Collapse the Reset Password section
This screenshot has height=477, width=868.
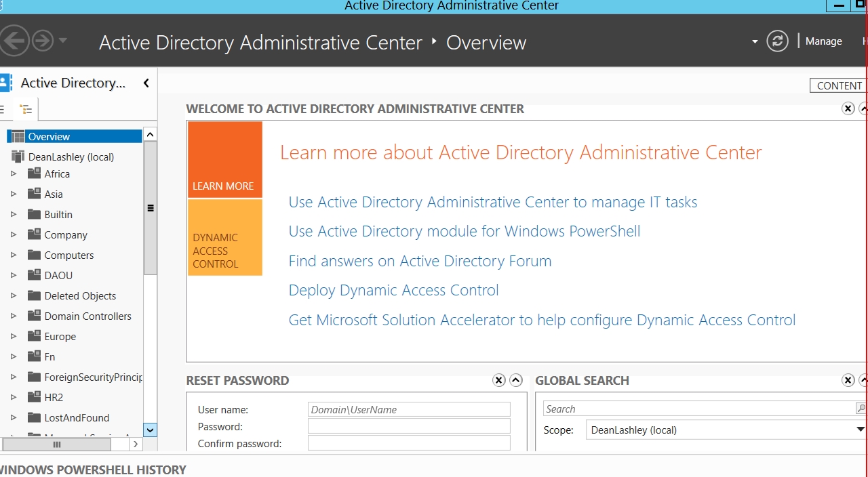(x=515, y=380)
